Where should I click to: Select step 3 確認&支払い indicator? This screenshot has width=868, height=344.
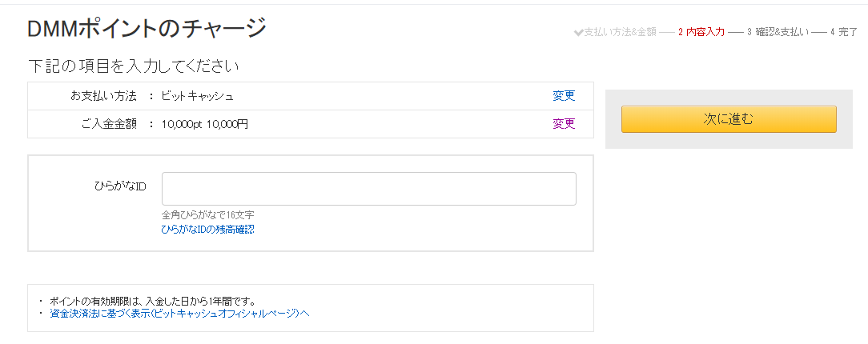click(x=777, y=32)
